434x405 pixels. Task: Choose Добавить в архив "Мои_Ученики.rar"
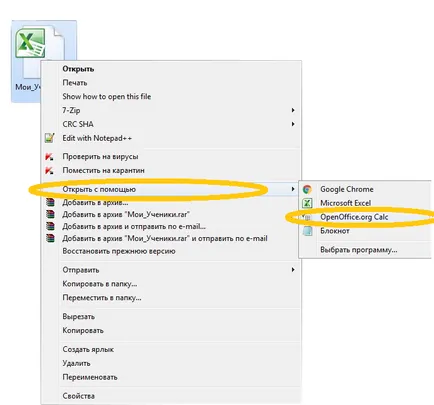[126, 215]
